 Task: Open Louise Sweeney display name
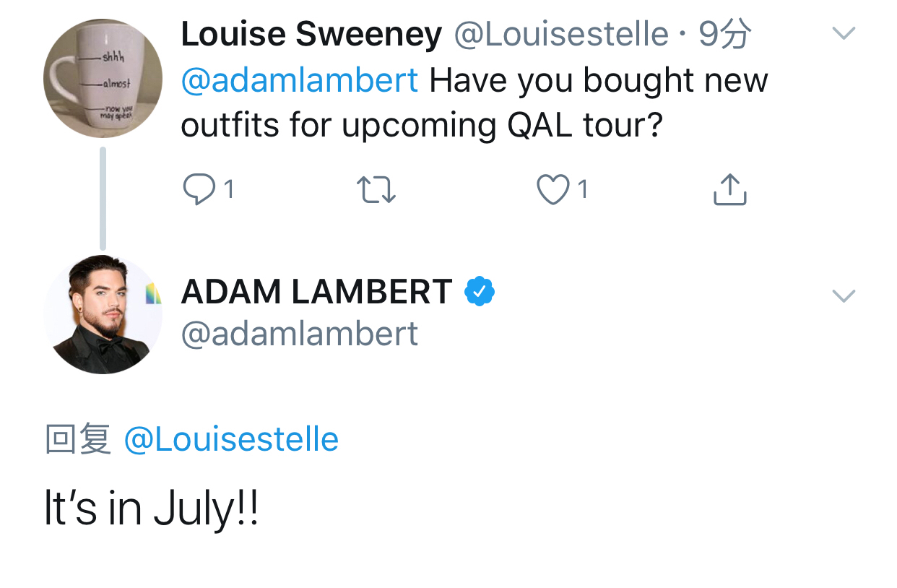coord(311,34)
